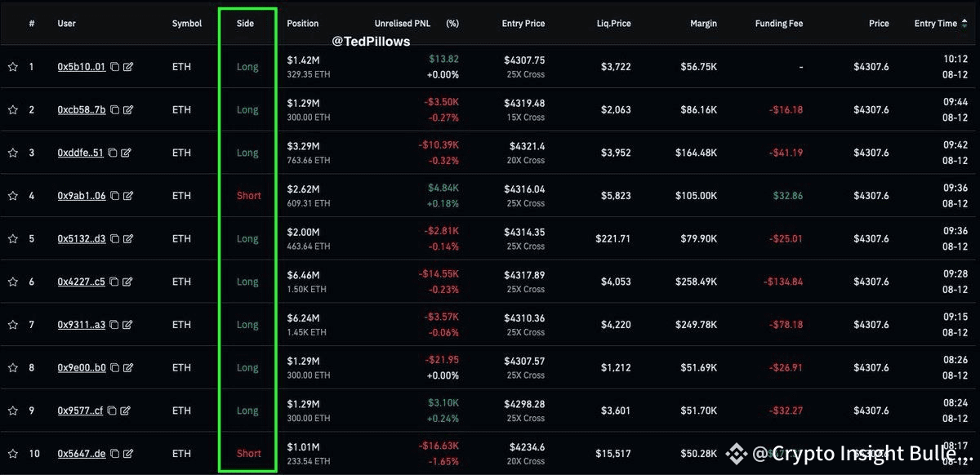
Task: Sort by Unrelised PNL header
Action: coord(402,24)
